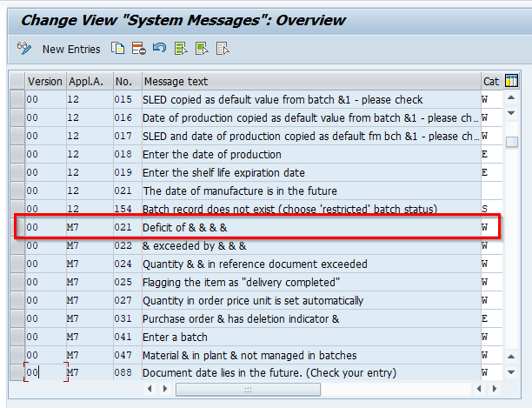Select the row for message M7 022

tap(17, 245)
